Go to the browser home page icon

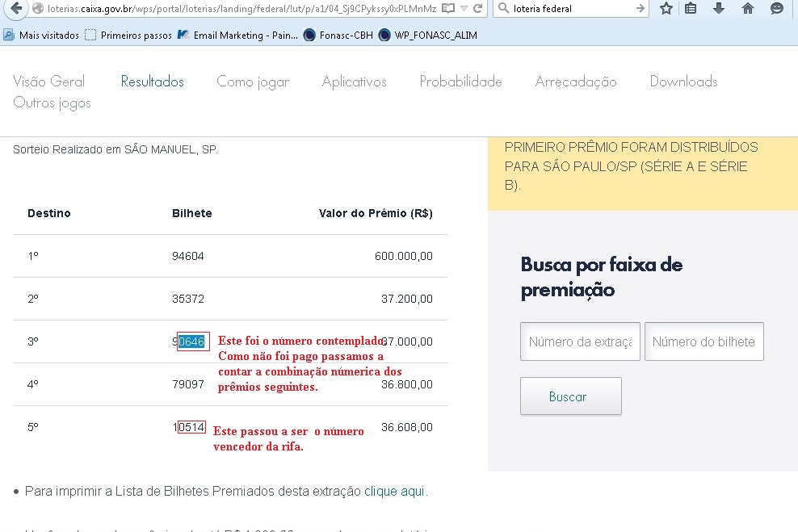click(x=748, y=9)
